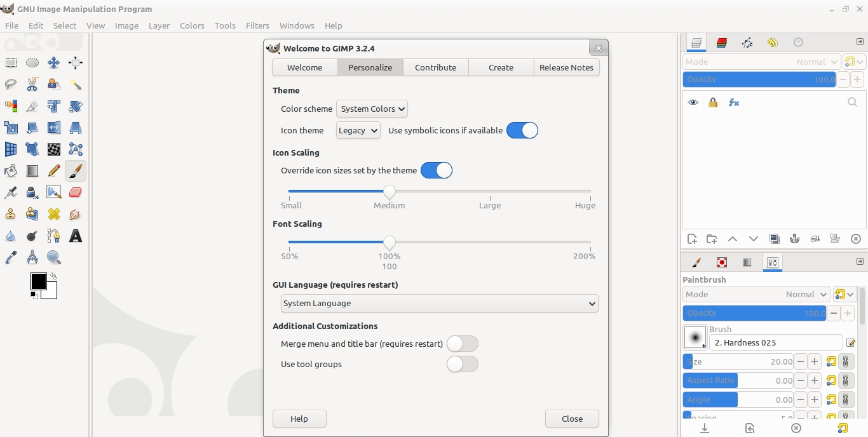Click the new layer group icon

712,239
